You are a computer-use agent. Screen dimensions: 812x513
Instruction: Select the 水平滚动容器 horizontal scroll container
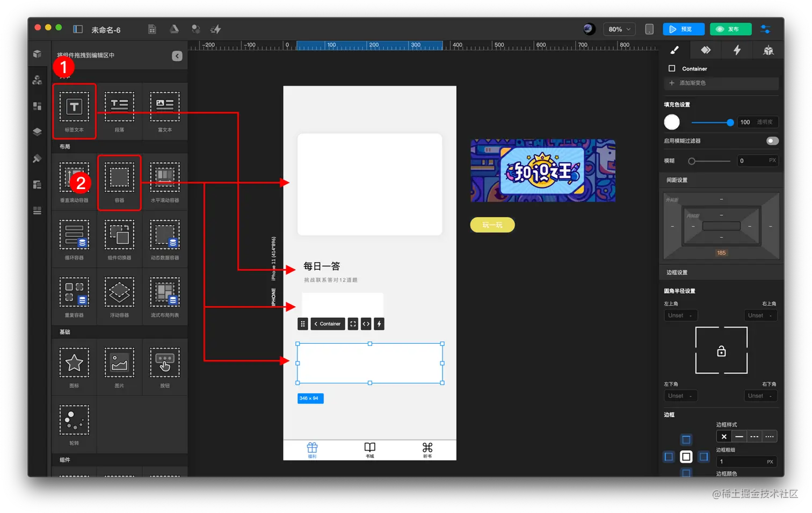tap(165, 183)
